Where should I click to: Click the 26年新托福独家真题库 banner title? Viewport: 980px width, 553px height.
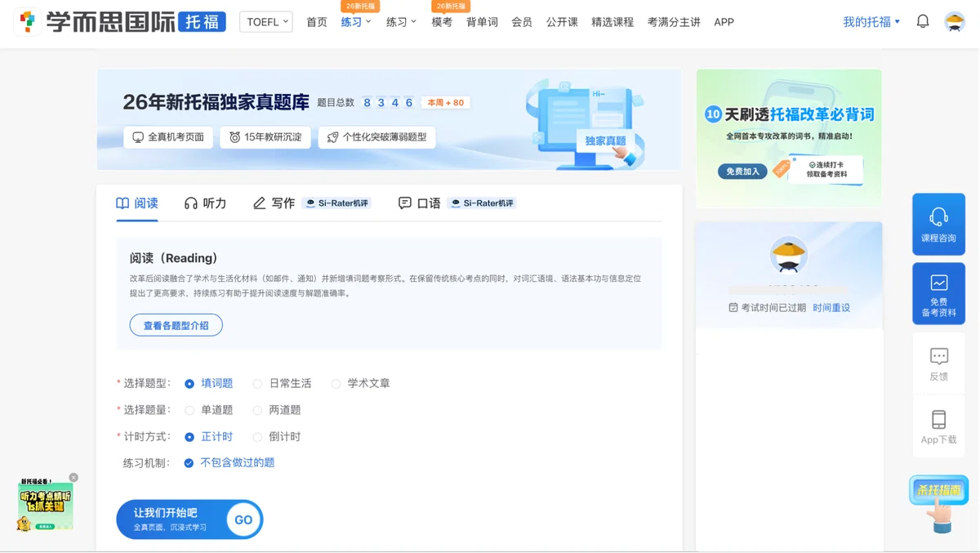(x=216, y=102)
